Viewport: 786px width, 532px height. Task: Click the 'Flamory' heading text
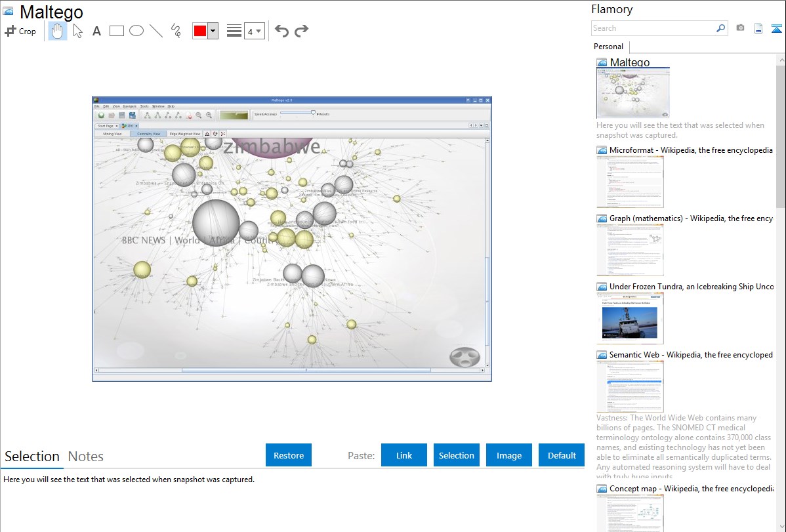click(611, 9)
